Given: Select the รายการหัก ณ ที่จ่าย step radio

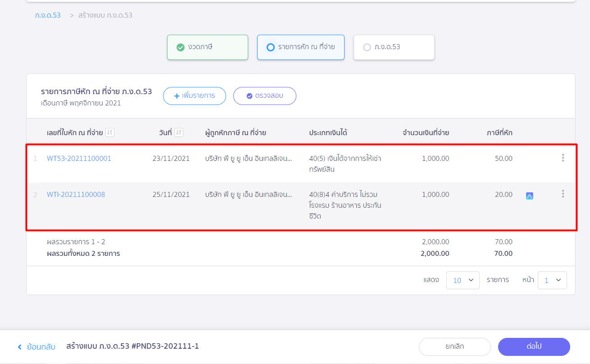Looking at the screenshot, I should click(270, 47).
